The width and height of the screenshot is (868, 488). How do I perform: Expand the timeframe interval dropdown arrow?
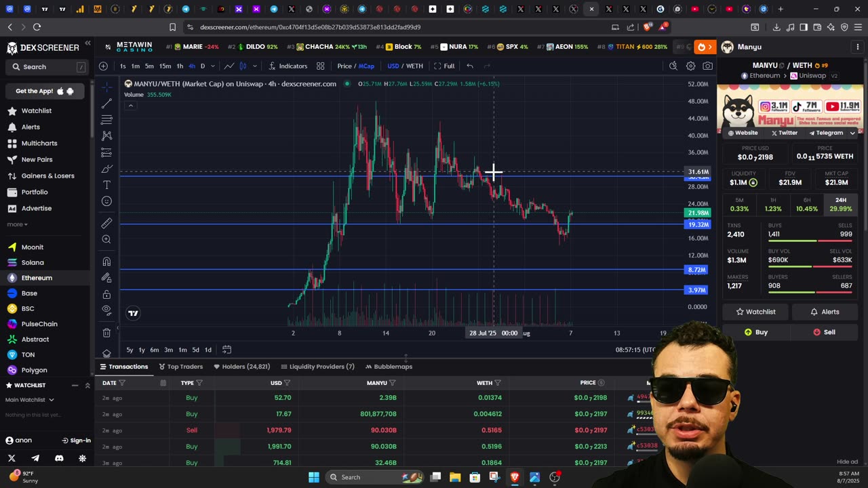tap(213, 66)
